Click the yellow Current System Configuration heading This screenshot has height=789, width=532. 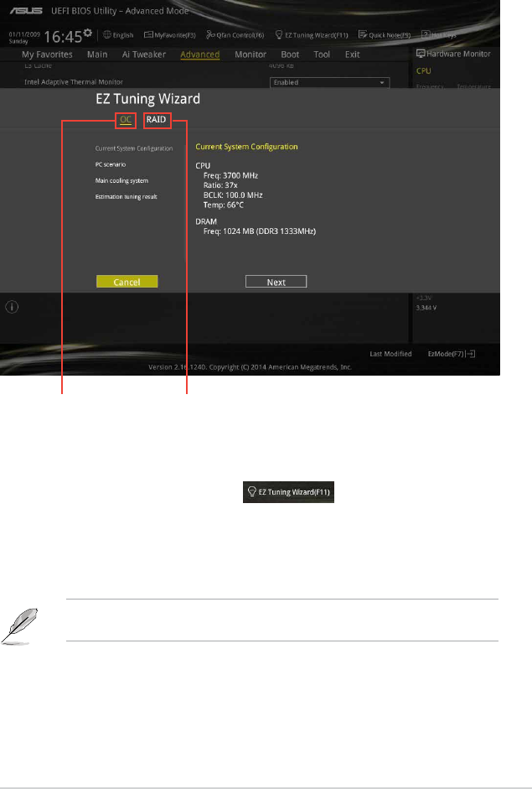pos(246,147)
